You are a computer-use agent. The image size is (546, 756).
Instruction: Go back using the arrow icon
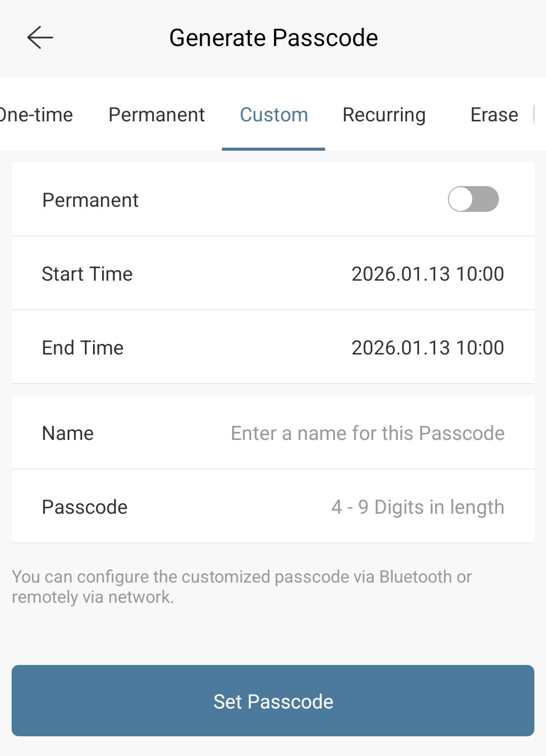(x=40, y=38)
